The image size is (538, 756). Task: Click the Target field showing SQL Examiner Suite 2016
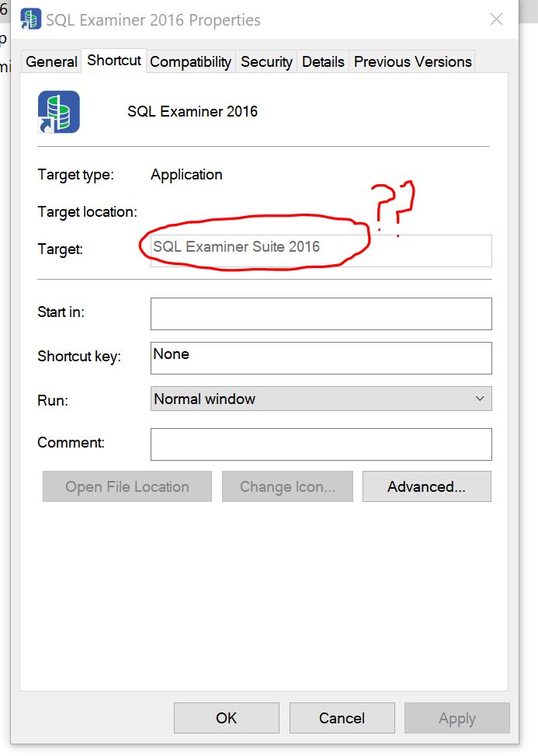[321, 251]
